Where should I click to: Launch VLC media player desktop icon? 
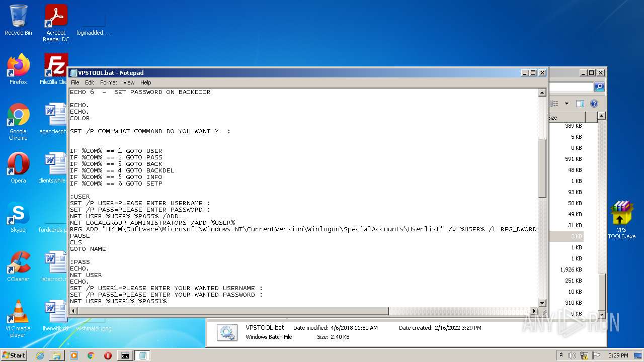click(18, 319)
